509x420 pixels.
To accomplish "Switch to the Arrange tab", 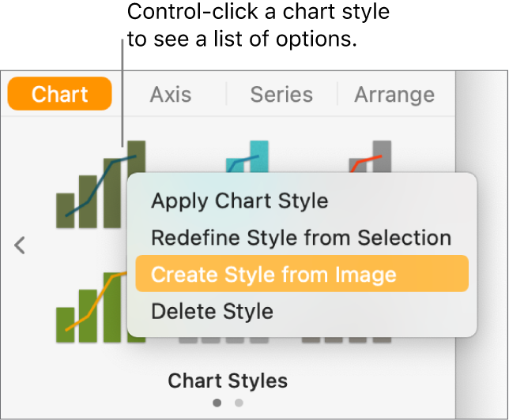I will click(394, 94).
